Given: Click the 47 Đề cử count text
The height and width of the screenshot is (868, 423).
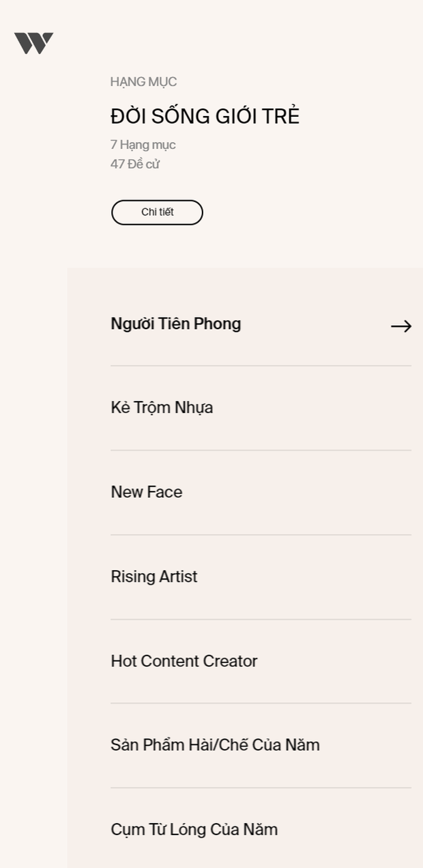Looking at the screenshot, I should [x=135, y=164].
